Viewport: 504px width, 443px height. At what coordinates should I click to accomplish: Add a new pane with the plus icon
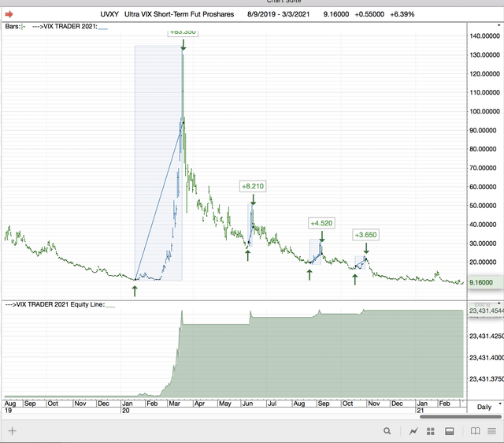pos(12,430)
